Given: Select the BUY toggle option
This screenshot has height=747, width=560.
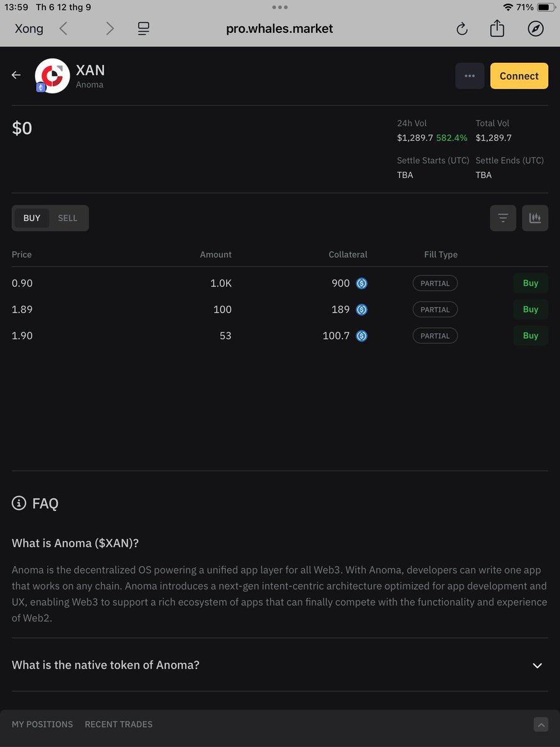Looking at the screenshot, I should [x=32, y=218].
